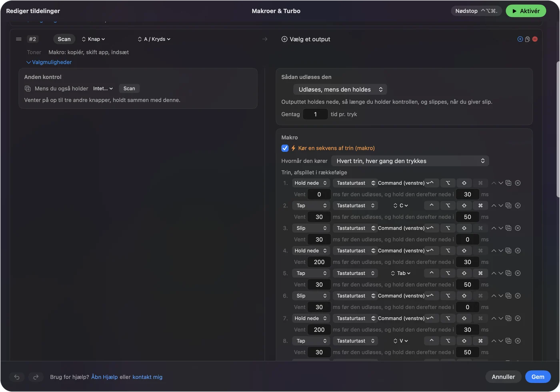Duplicate macro step 2
This screenshot has height=392, width=560.
tap(508, 205)
